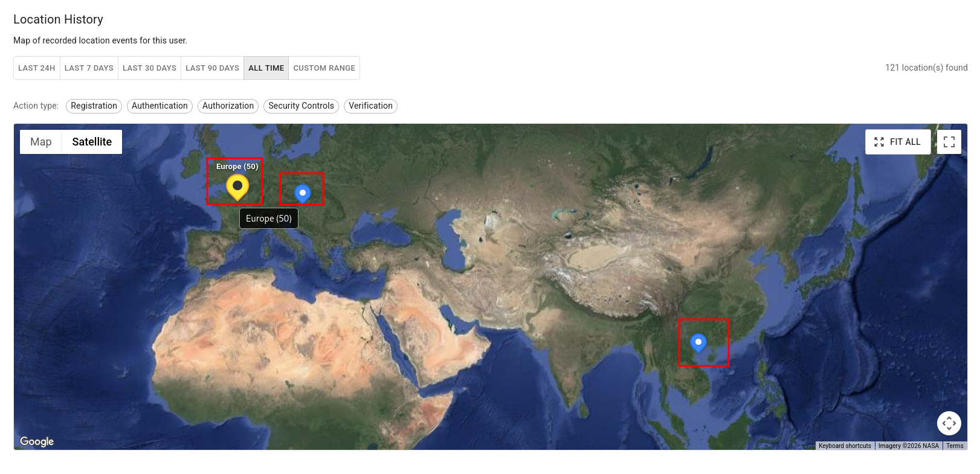Screen dimensions: 980x474
Task: Filter by Registration action type
Action: (94, 106)
